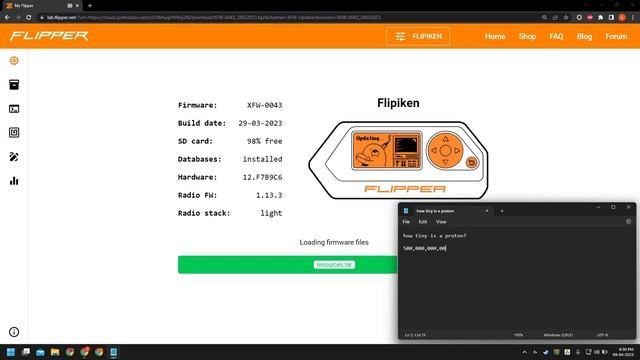Open Chrome three-dot menu
Viewport: 640px width, 360px height.
(633, 18)
